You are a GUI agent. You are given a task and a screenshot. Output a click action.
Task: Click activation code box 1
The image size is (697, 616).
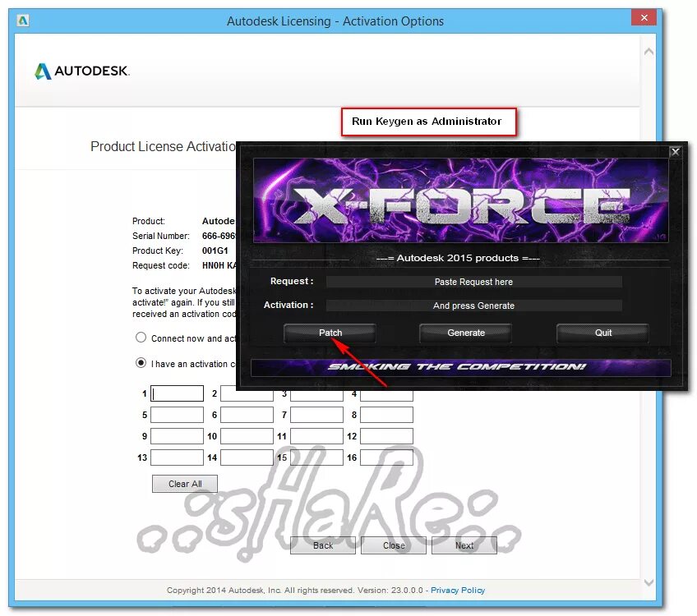click(177, 393)
